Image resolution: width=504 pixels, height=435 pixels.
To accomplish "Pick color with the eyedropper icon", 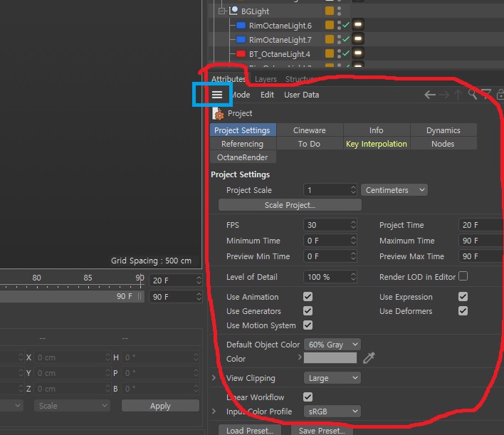I will coord(369,358).
